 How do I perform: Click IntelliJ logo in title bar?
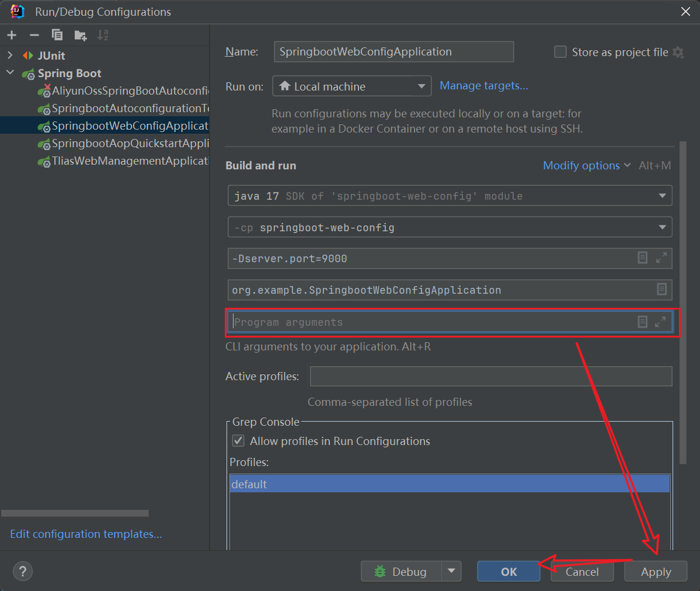click(x=17, y=12)
